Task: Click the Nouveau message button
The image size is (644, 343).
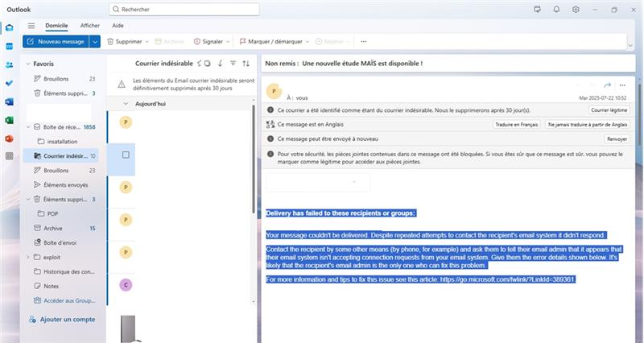Action: coord(56,42)
